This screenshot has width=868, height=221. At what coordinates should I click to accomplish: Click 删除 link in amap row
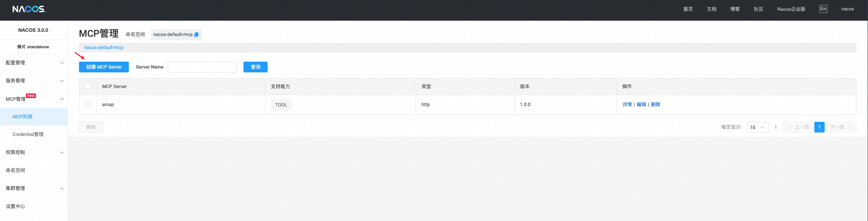(x=655, y=105)
